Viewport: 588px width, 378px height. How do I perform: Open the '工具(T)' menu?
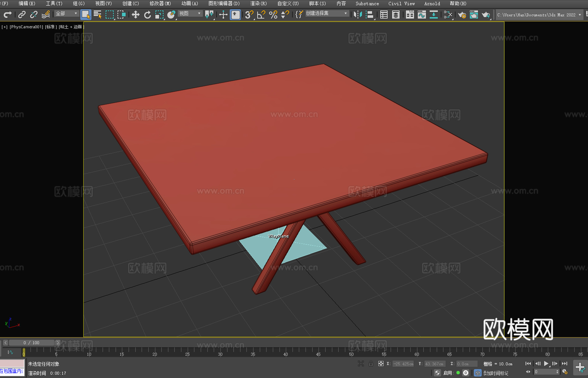[54, 3]
